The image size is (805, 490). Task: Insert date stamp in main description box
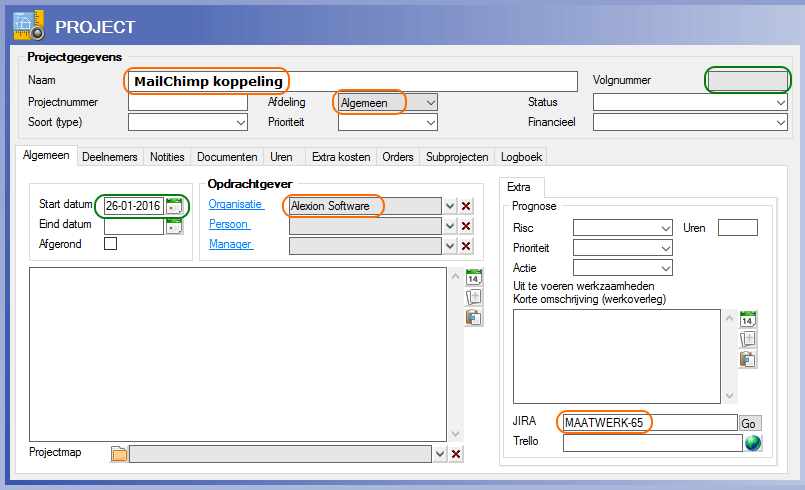point(473,277)
